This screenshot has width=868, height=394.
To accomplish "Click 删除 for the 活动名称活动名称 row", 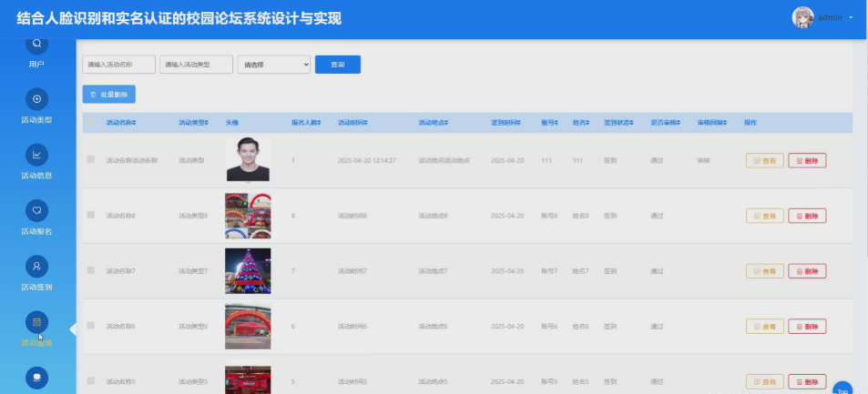I will pyautogui.click(x=807, y=160).
